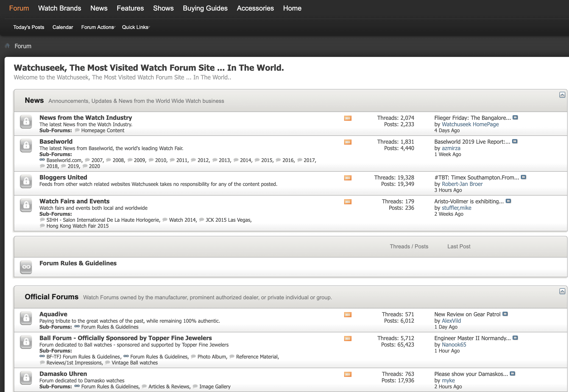Open News from the Watch Industry forum
This screenshot has width=569, height=392.
[86, 118]
